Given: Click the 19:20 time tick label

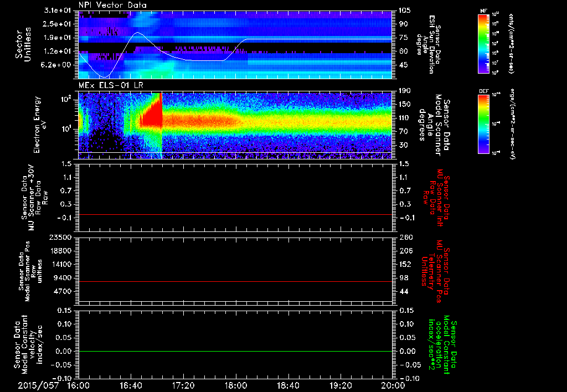Looking at the screenshot, I should (x=341, y=385).
